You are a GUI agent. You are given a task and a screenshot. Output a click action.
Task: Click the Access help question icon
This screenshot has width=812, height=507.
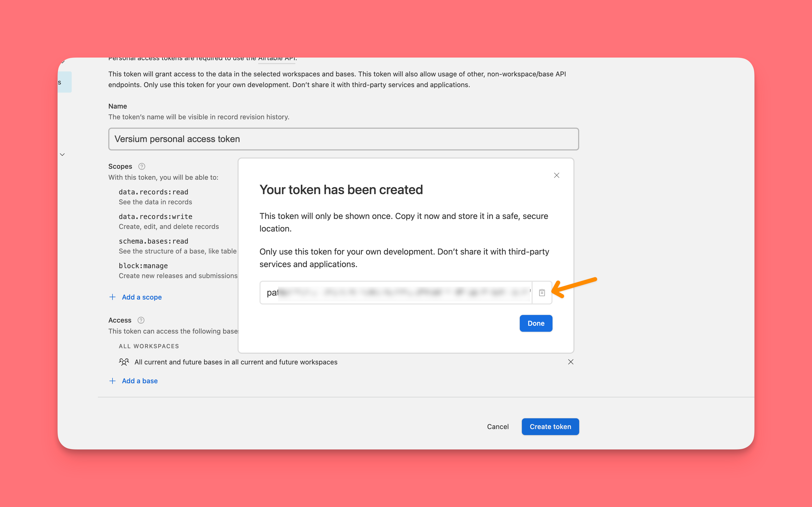coord(141,320)
